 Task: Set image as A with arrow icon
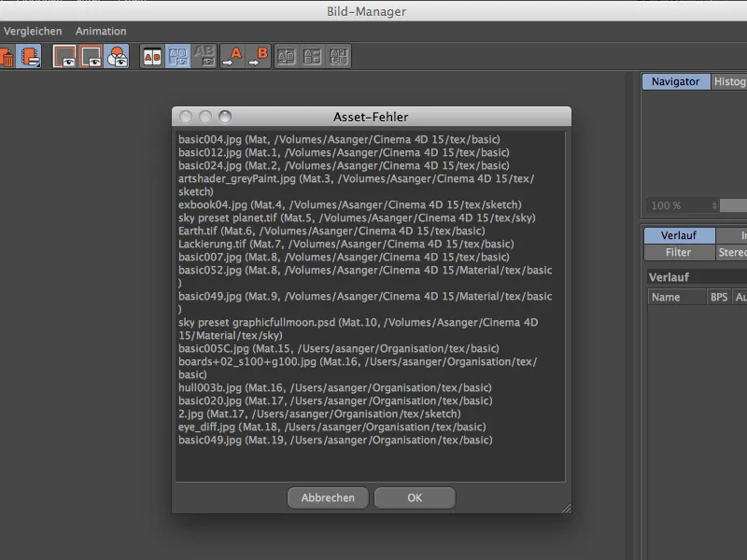[233, 56]
